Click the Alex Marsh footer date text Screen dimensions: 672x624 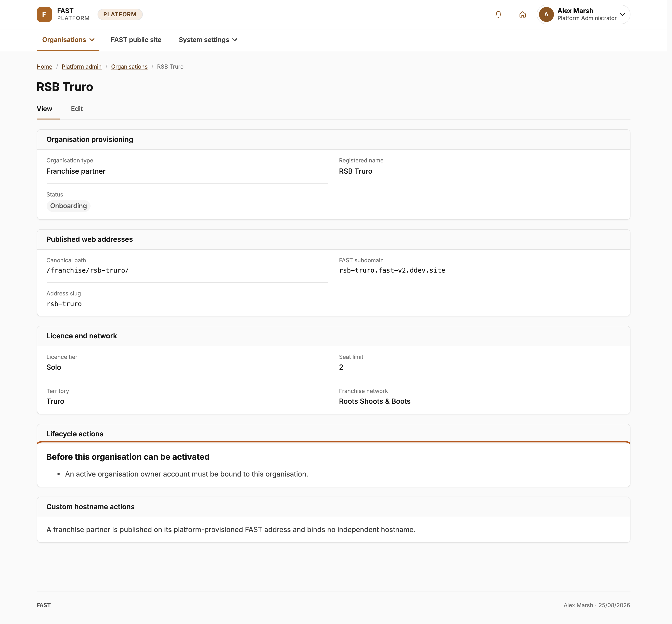pyautogui.click(x=597, y=605)
